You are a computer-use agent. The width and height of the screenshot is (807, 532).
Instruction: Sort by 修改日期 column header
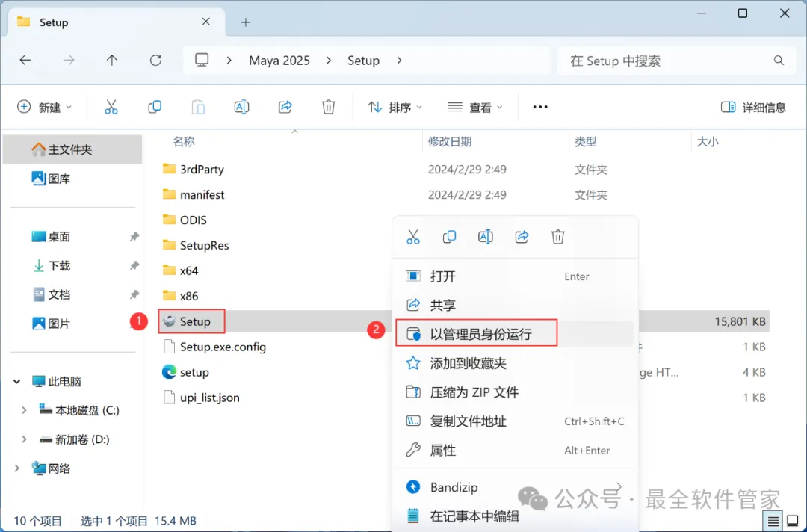[x=449, y=141]
